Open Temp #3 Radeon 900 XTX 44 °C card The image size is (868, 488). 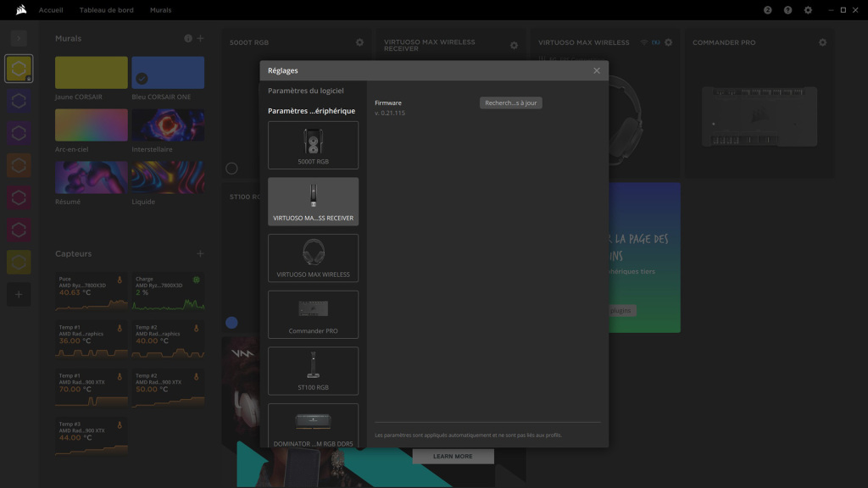click(x=92, y=436)
